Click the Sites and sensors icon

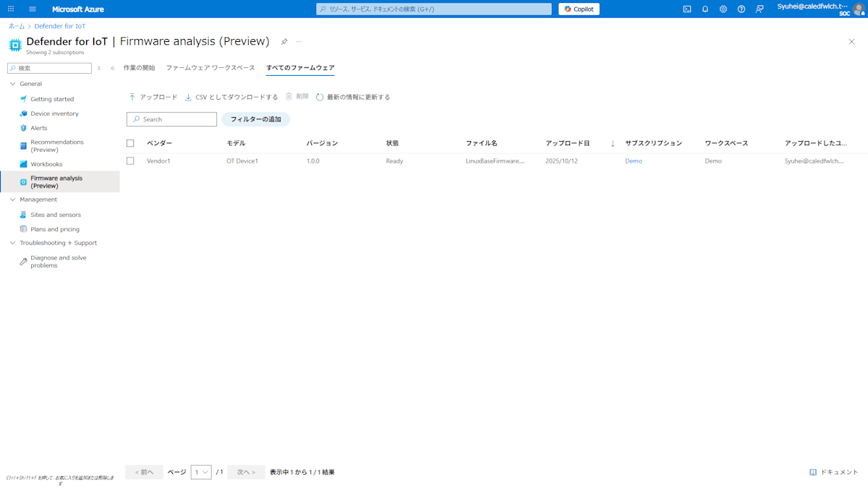pyautogui.click(x=23, y=215)
